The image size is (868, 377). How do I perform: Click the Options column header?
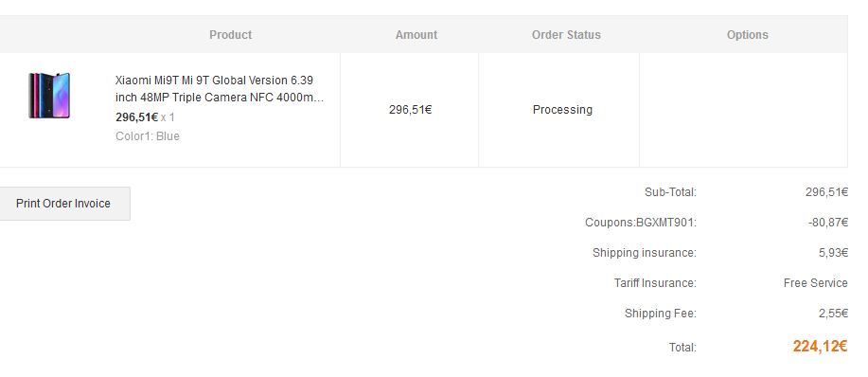pyautogui.click(x=748, y=35)
